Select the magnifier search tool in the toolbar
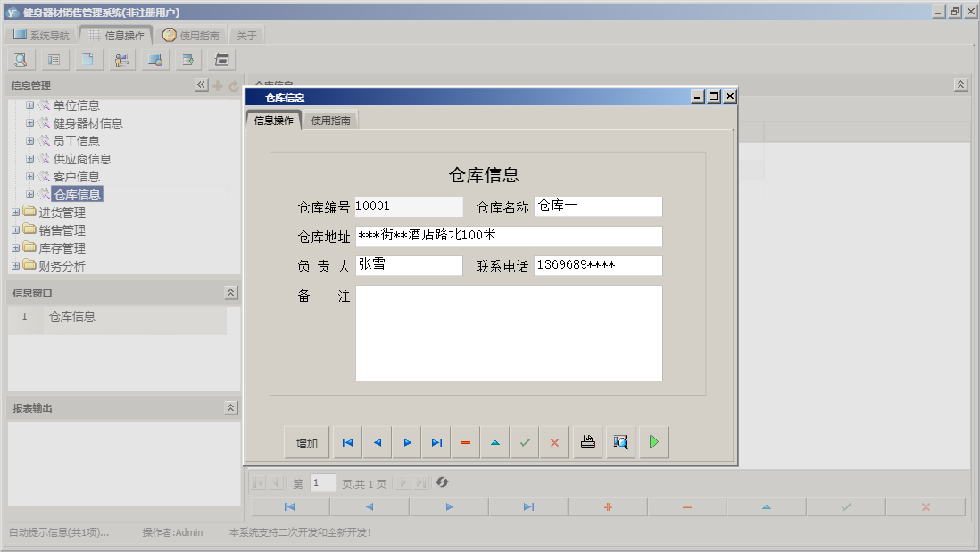Viewport: 980px width, 552px height. coord(20,59)
